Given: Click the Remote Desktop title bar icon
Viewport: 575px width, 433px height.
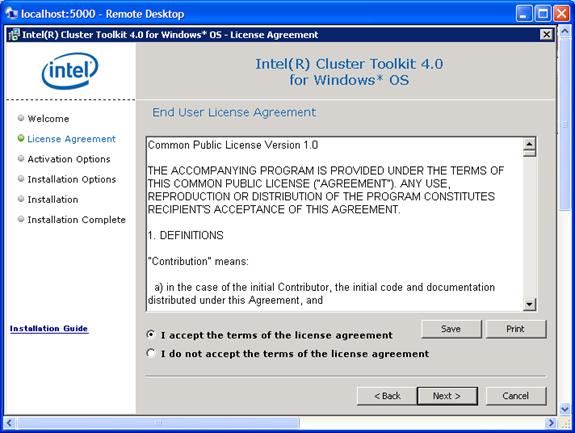Looking at the screenshot, I should coord(11,14).
